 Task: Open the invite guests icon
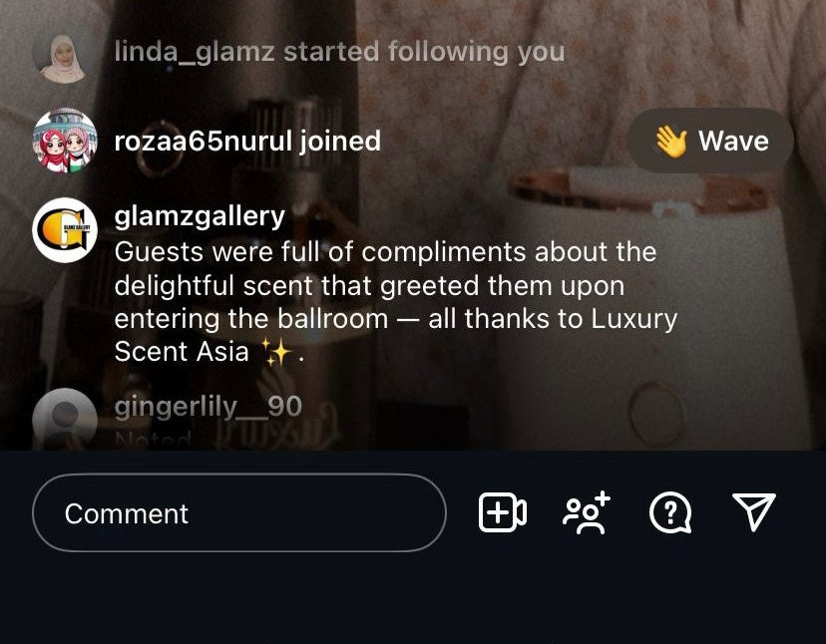coord(587,512)
